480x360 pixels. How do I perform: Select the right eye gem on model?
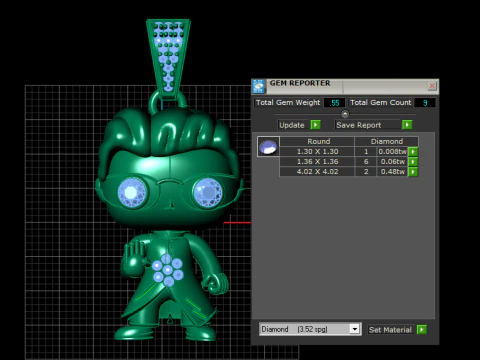tap(208, 192)
